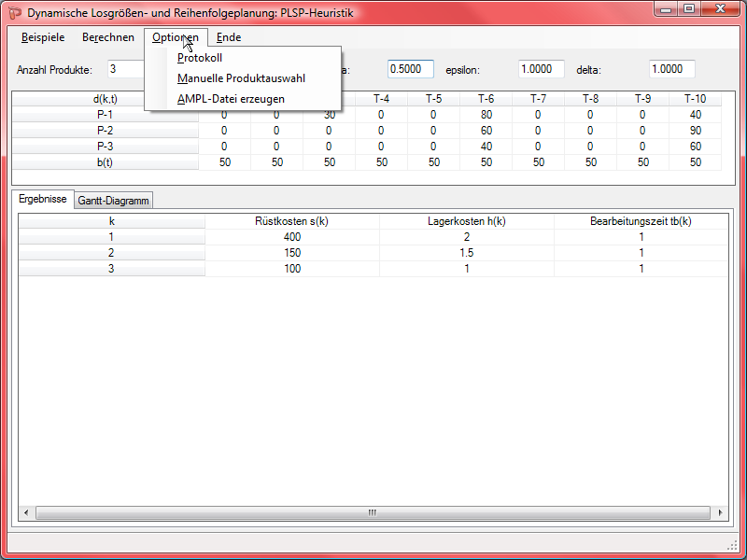The height and width of the screenshot is (560, 747).
Task: Select the Ergebnisse tab
Action: 43,200
